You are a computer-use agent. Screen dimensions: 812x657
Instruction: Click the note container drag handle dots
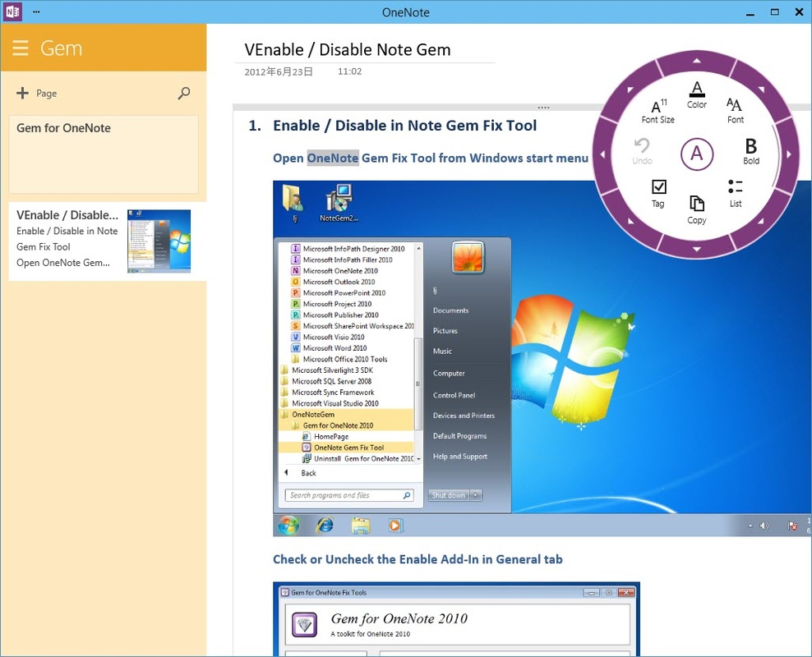point(543,108)
